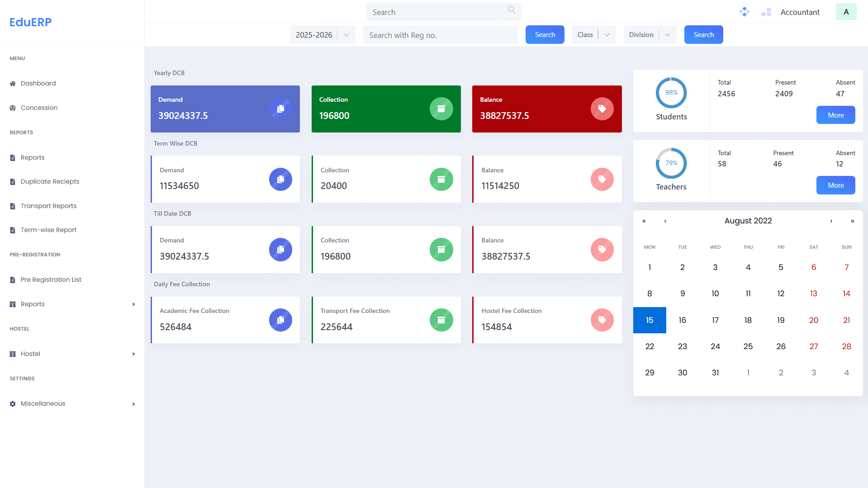Viewport: 868px width, 488px height.
Task: Click the Students attendance percentage circle
Action: (671, 93)
